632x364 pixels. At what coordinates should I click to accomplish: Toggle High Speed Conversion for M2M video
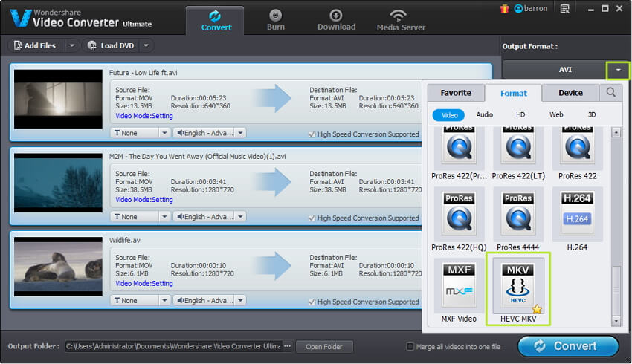[x=312, y=218]
